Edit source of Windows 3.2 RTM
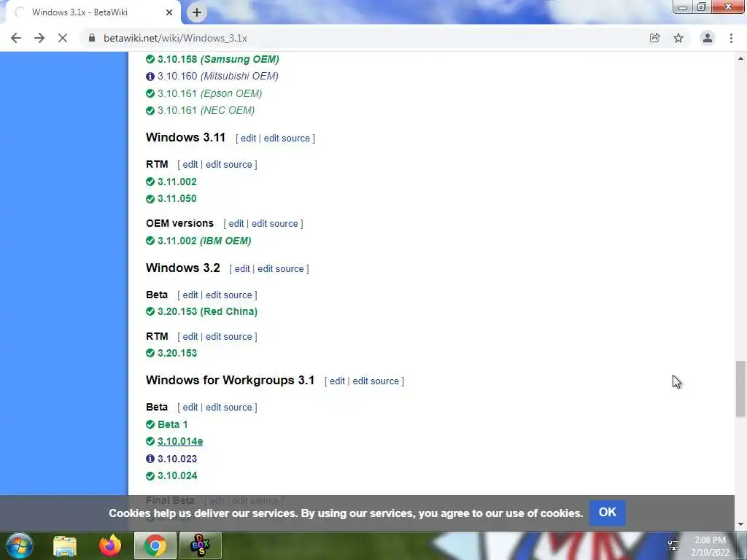Screen dimensions: 747x560 (228, 336)
